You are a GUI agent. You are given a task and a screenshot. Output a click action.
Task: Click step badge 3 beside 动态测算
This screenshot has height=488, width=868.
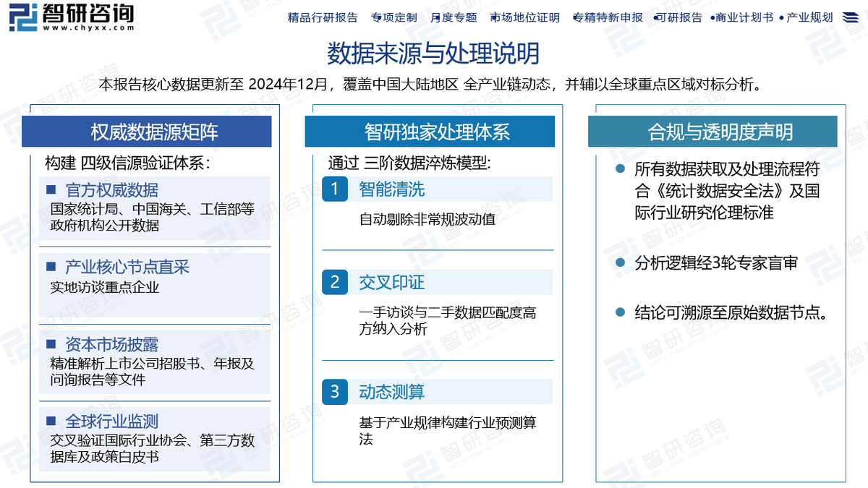point(334,392)
